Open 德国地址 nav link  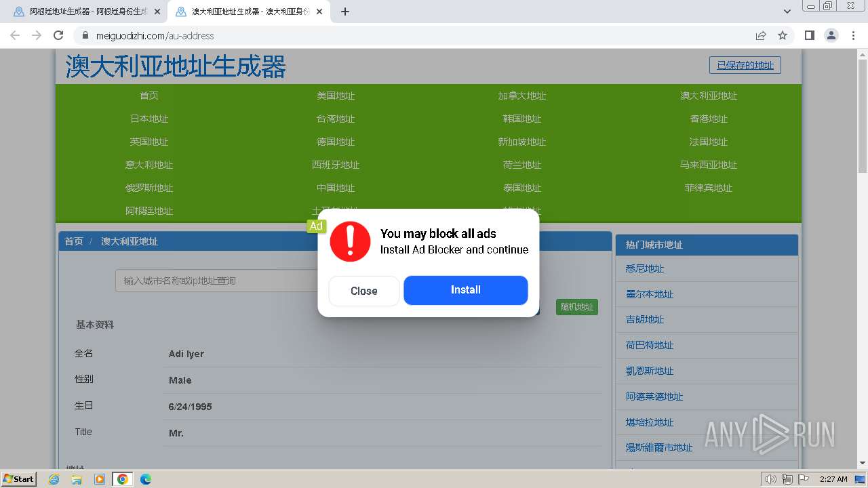coord(336,142)
